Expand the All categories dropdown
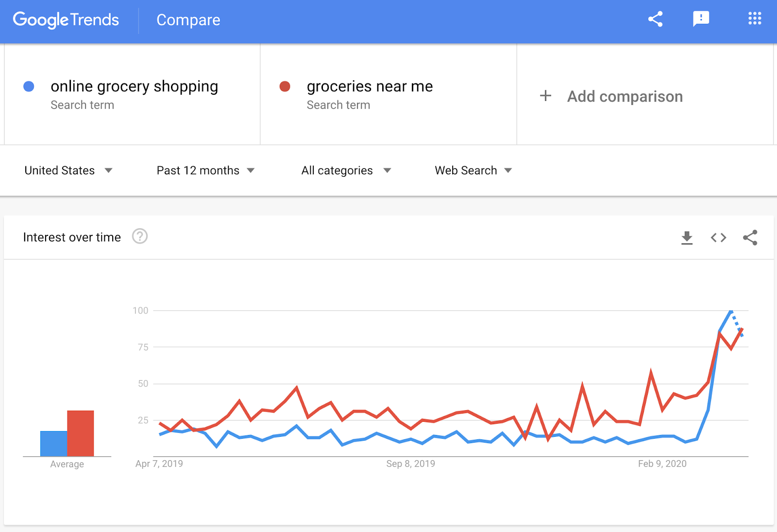This screenshot has height=532, width=777. pos(346,170)
